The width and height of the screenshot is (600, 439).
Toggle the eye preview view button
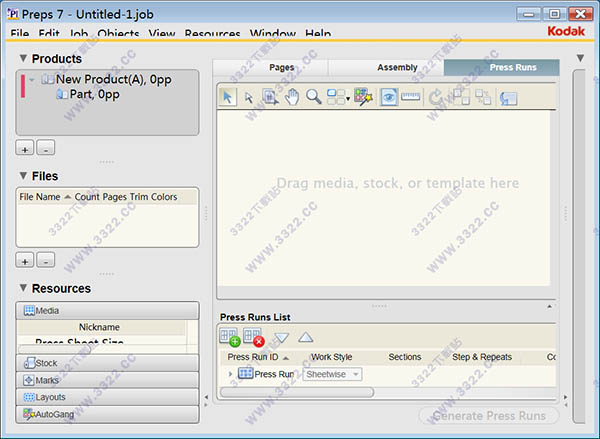coord(388,97)
